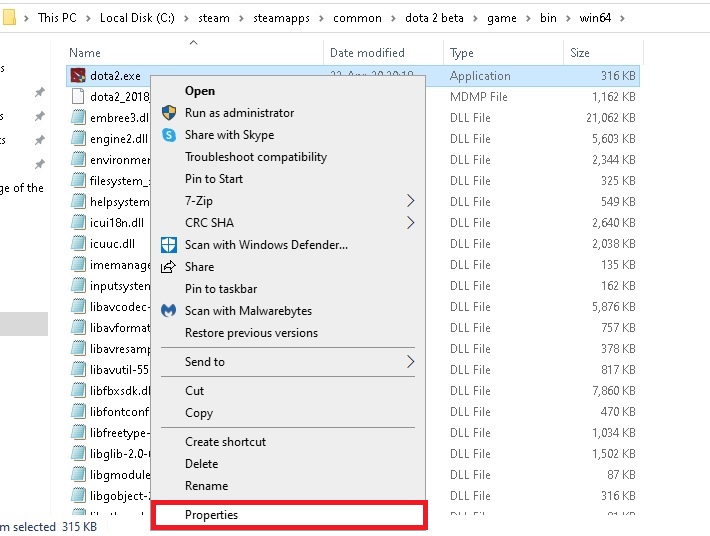Click the 1,502 KB size value
The width and height of the screenshot is (710, 536).
(x=614, y=454)
